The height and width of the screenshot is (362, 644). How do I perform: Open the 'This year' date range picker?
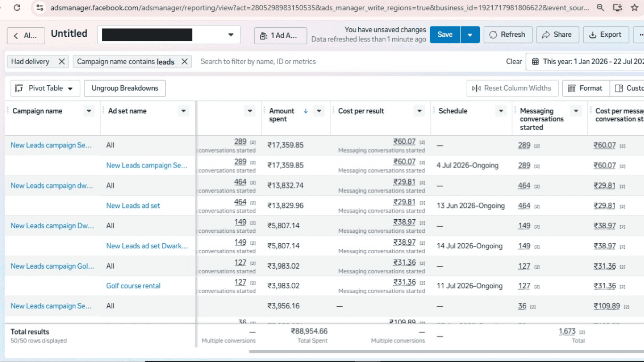coord(585,61)
